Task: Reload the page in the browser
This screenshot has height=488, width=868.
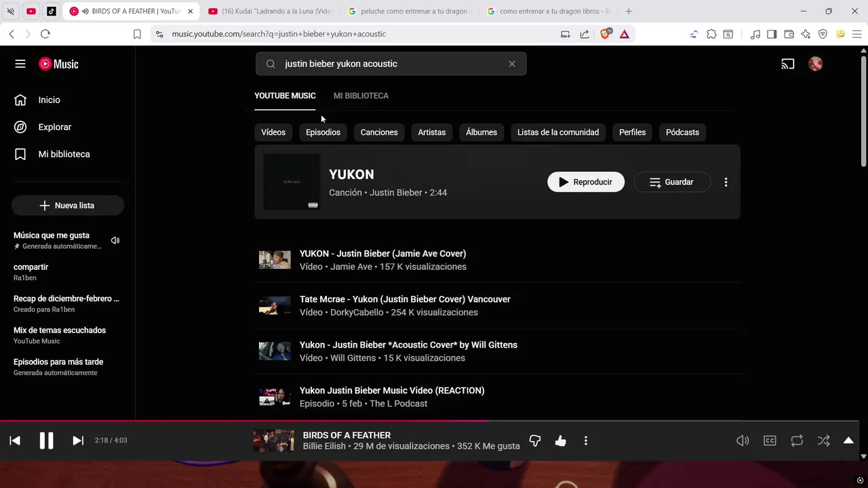Action: (x=45, y=34)
